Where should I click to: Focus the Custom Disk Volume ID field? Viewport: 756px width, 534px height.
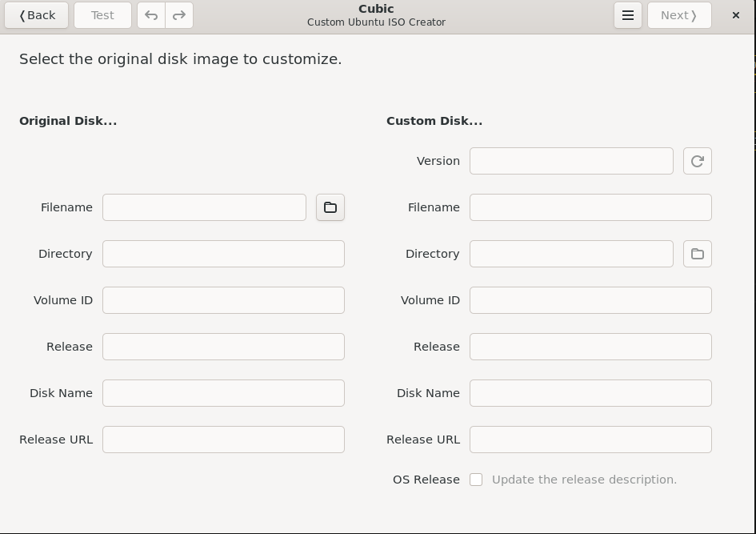tap(590, 300)
